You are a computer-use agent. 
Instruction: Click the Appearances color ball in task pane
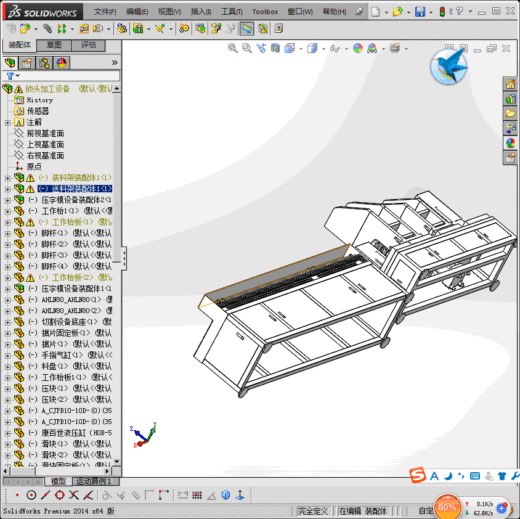510,143
